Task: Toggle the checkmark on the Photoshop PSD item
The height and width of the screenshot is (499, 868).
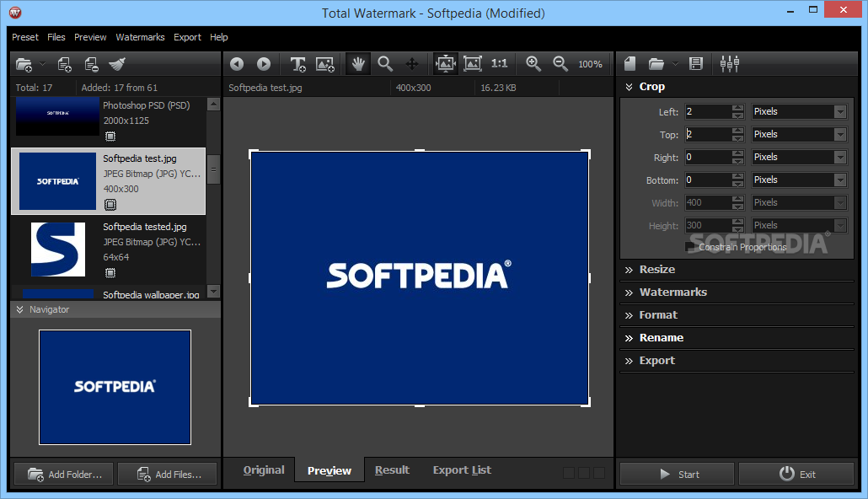Action: point(110,137)
